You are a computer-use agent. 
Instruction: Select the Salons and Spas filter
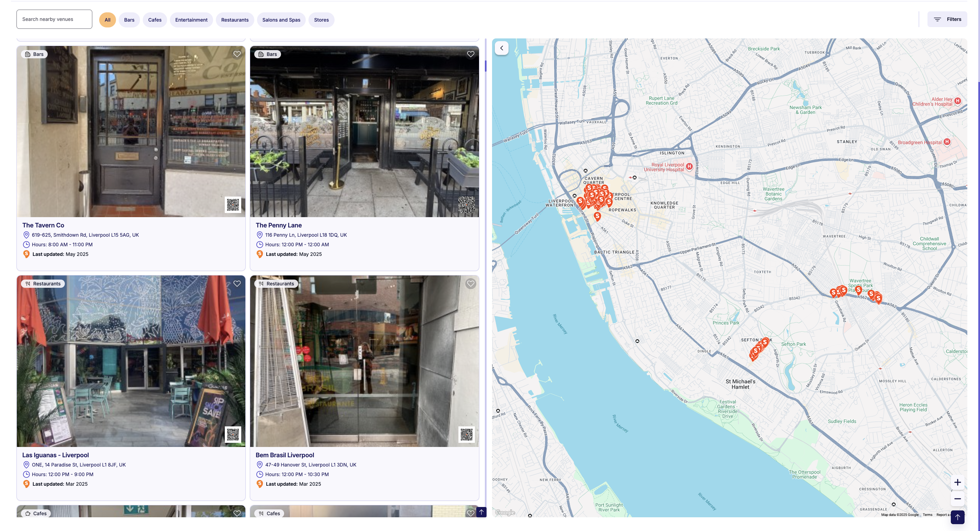(281, 20)
